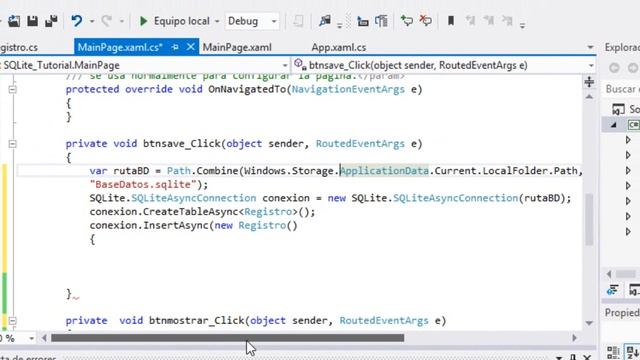Click the Solution Explorer horizontal scroll thumb

pos(625,274)
